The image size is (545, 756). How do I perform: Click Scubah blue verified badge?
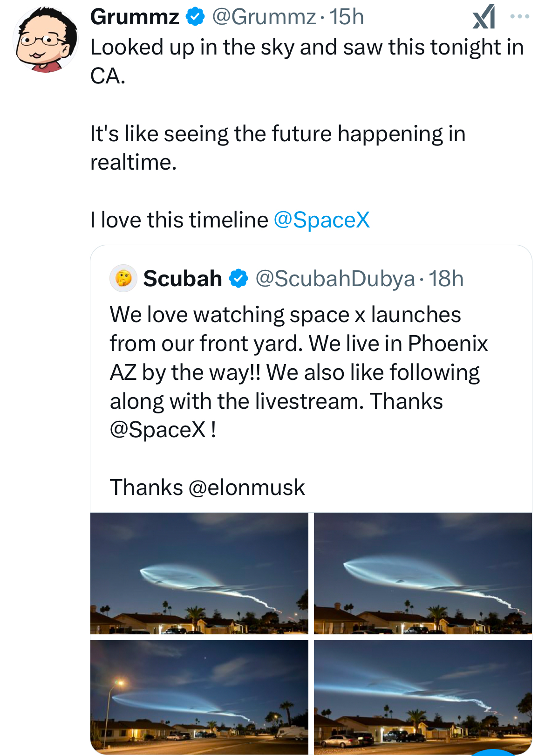(x=238, y=279)
